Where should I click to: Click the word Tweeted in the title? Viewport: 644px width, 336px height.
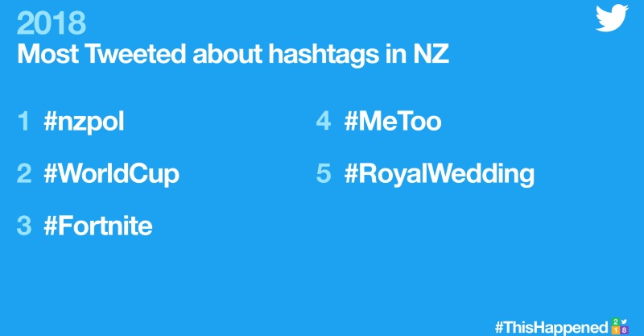pos(135,53)
